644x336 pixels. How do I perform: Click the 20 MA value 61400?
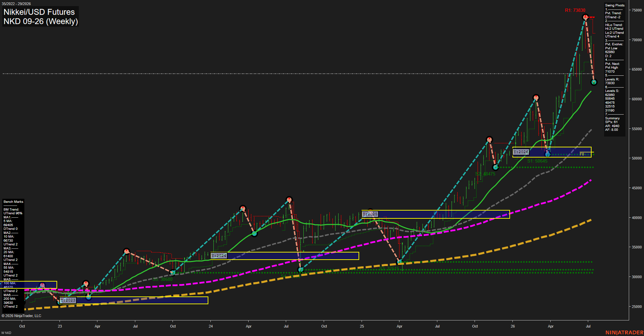pos(8,256)
